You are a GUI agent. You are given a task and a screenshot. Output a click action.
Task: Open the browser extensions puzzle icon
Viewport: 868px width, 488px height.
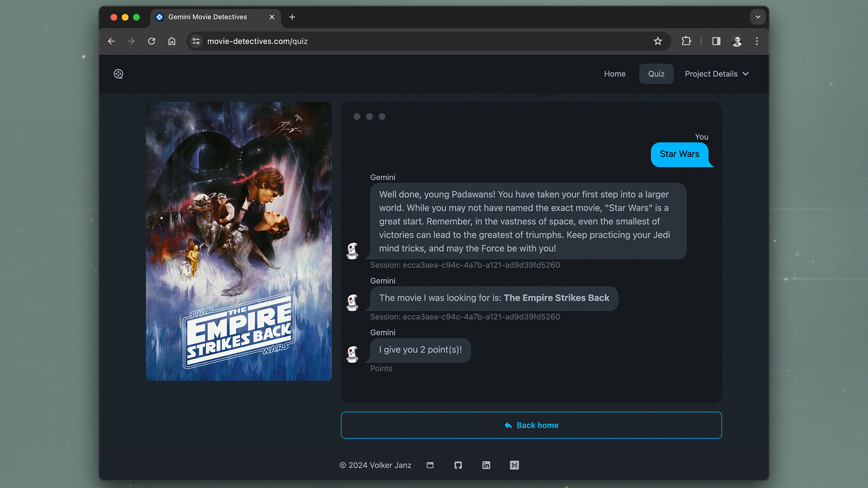point(686,41)
